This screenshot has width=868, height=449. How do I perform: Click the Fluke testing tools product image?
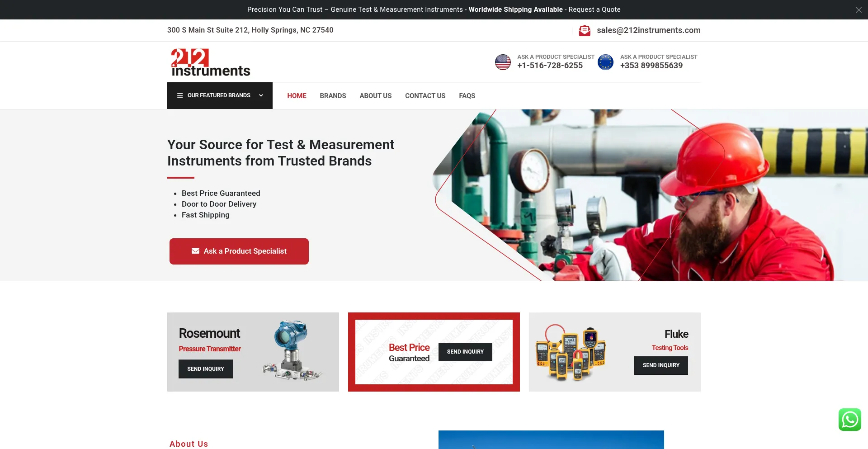click(x=571, y=353)
